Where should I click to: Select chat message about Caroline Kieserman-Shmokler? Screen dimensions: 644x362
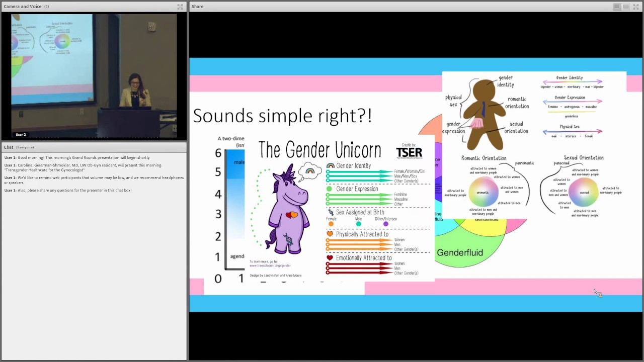pyautogui.click(x=83, y=167)
